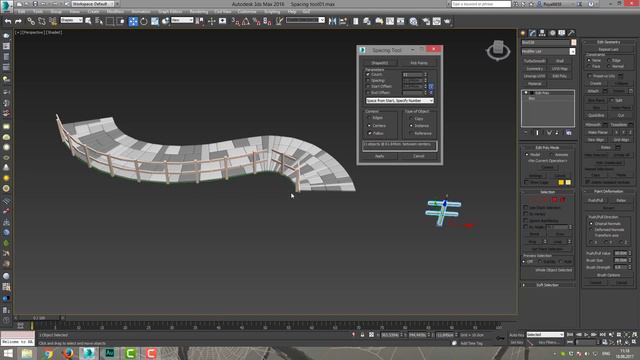Screen dimensions: 640x360
Task: Click the Play Animation button
Action: 586,335
